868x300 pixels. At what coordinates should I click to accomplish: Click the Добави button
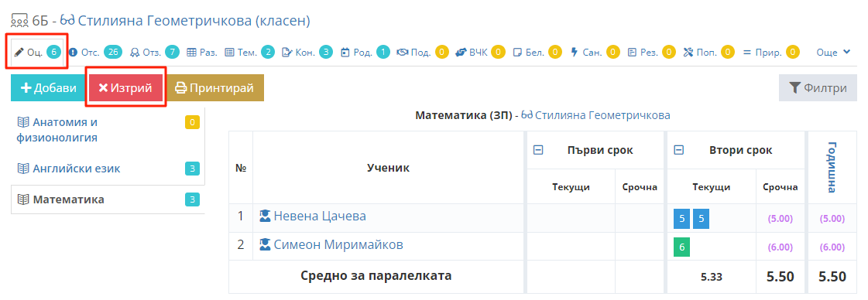(49, 88)
